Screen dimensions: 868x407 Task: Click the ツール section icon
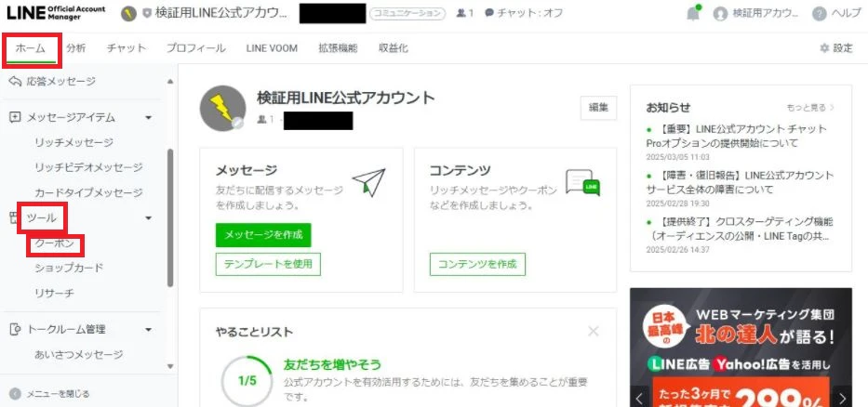[14, 217]
